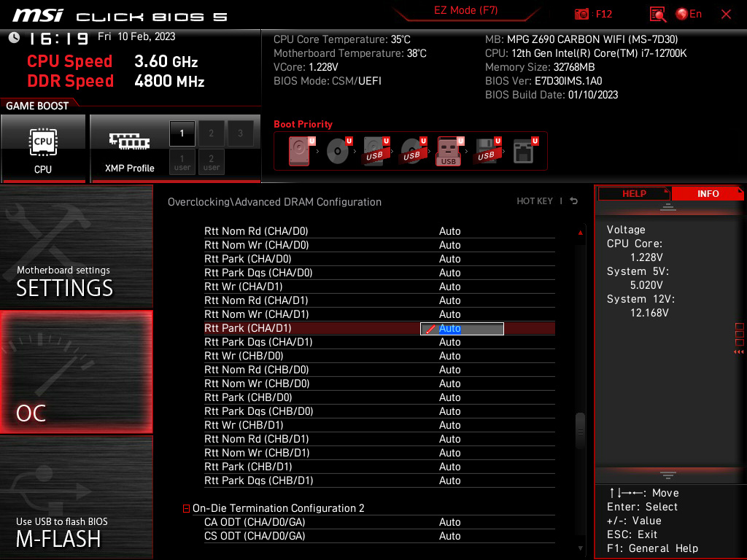Screen dimensions: 747x560
Task: Click the info panel bottom scroll handle
Action: click(668, 475)
